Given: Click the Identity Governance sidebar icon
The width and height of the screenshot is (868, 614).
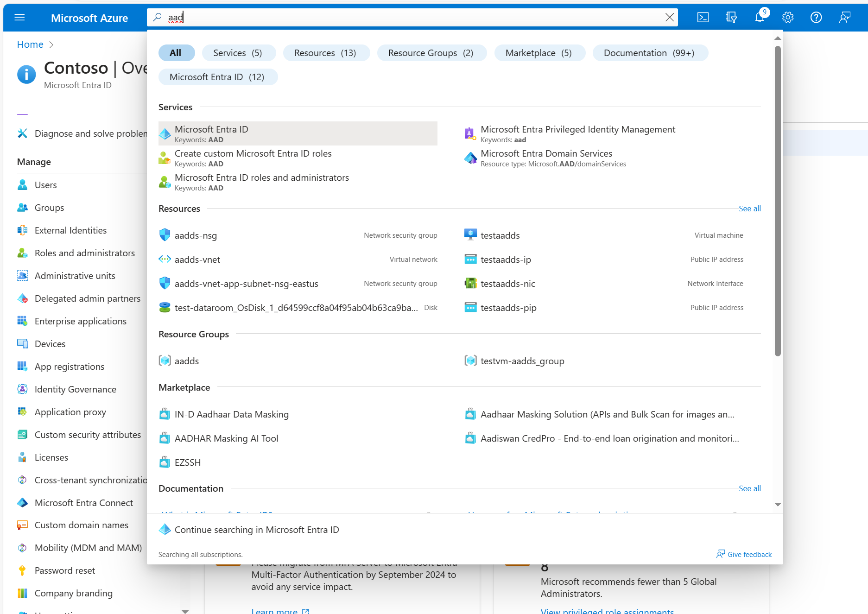Looking at the screenshot, I should point(22,389).
